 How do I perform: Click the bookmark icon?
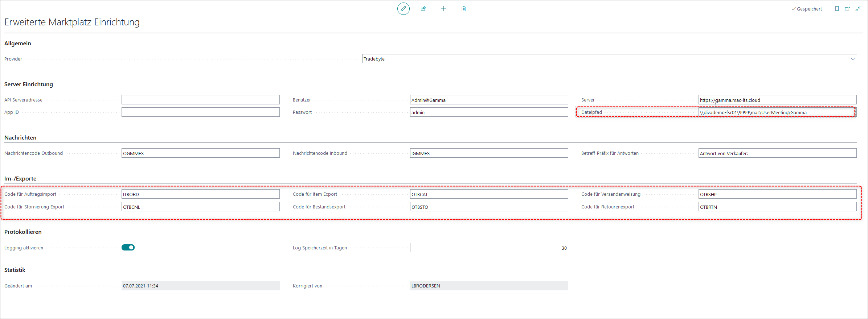pyautogui.click(x=837, y=9)
